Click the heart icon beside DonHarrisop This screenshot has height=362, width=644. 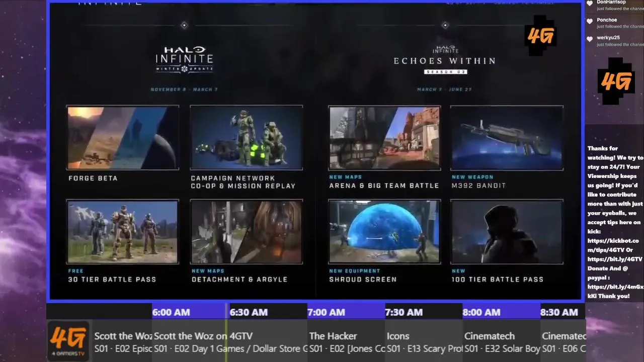590,4
